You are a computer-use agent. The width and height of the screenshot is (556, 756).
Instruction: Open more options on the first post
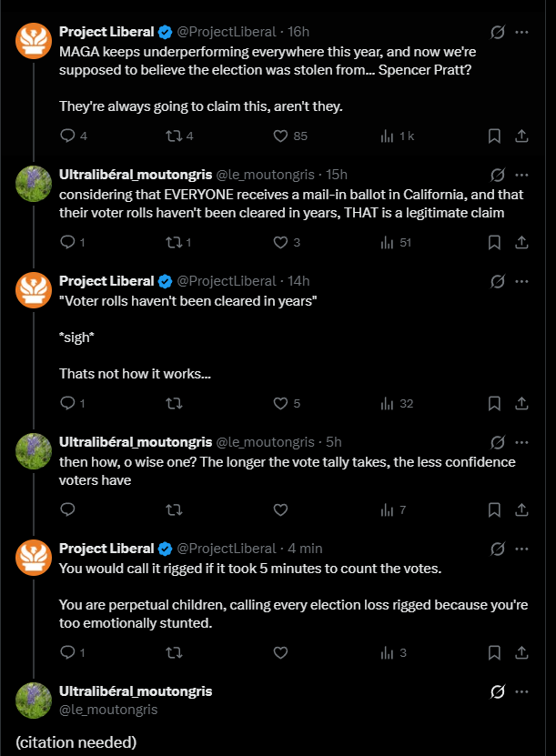coord(521,33)
